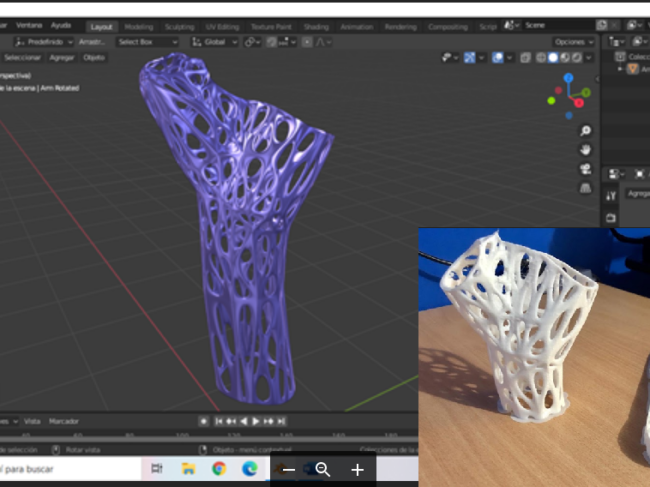The image size is (650, 487).
Task: Enable solid viewport shading mode
Action: coord(552,58)
